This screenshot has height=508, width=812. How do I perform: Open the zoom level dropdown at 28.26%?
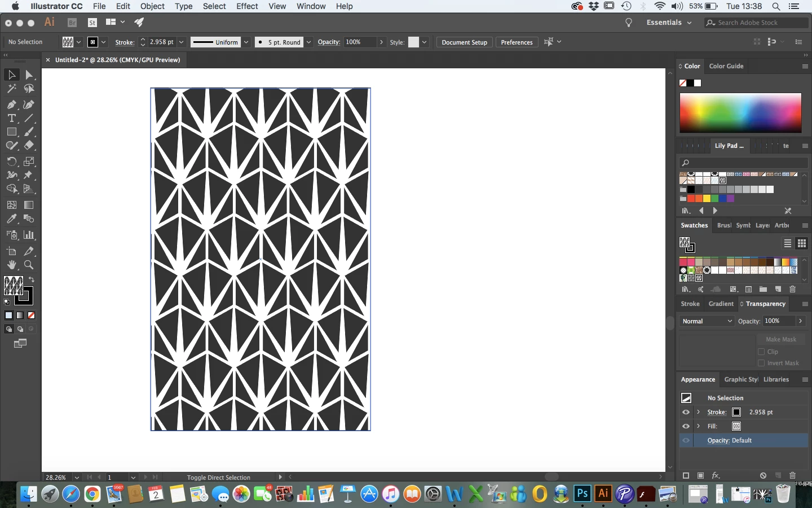click(77, 478)
